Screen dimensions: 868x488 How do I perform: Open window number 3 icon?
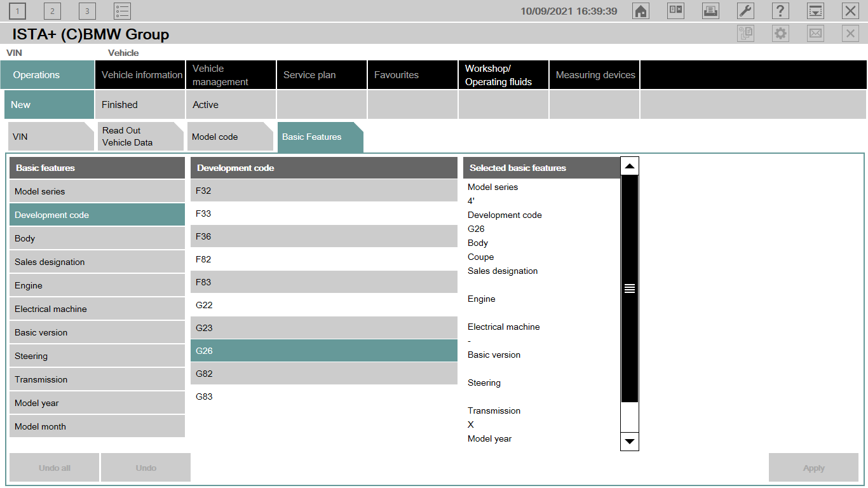(x=87, y=11)
